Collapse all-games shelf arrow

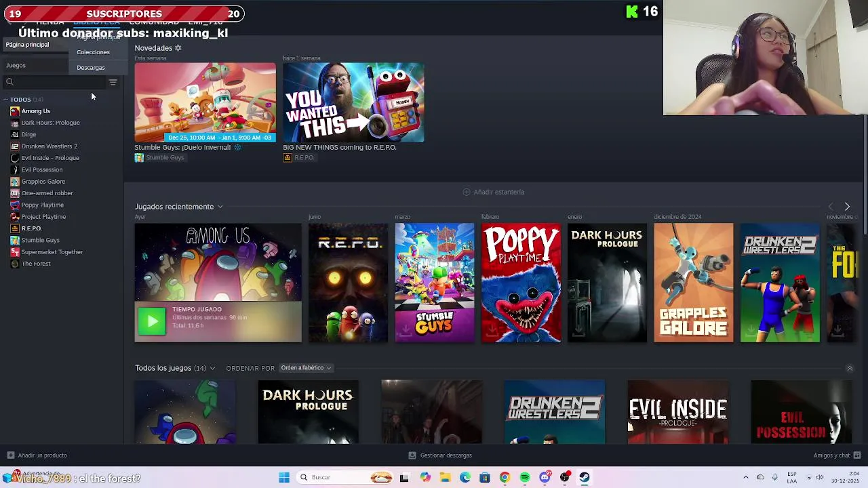point(850,368)
